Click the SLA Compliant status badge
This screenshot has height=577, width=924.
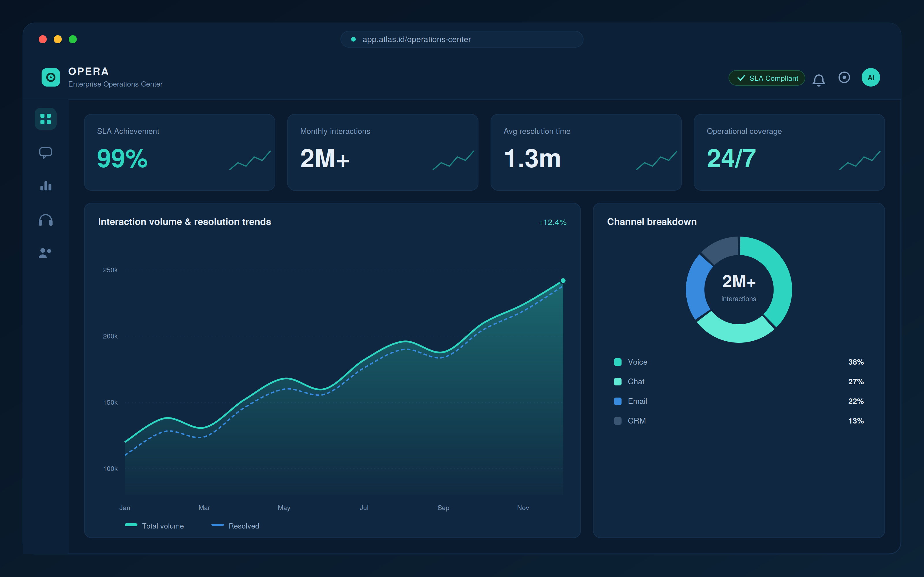(767, 78)
